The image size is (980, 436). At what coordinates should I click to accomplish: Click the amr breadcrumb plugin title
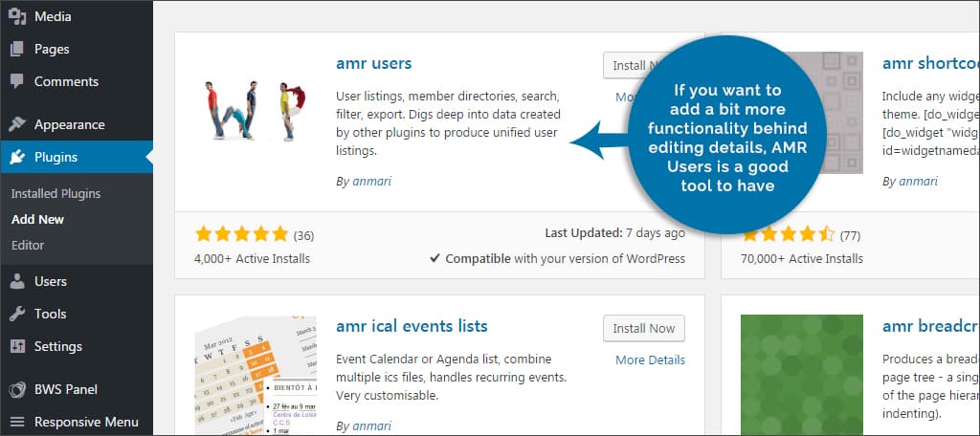coord(930,326)
